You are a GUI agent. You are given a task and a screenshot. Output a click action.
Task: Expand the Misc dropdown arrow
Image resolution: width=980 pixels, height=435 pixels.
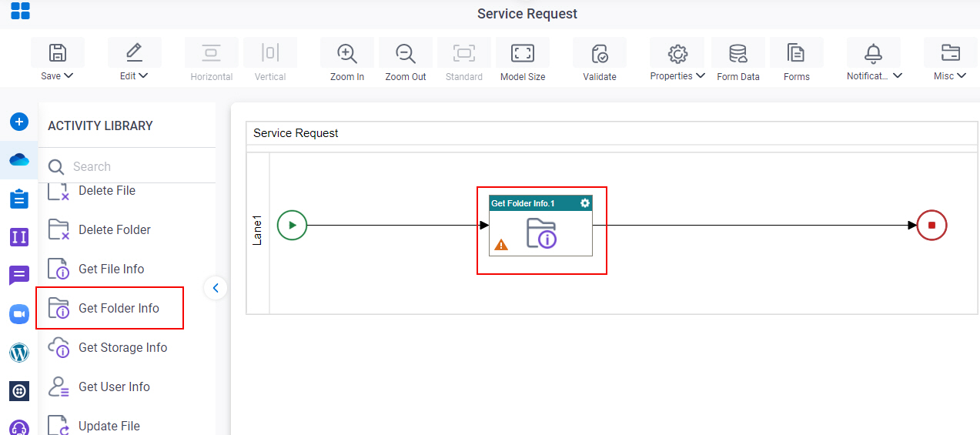pyautogui.click(x=963, y=75)
